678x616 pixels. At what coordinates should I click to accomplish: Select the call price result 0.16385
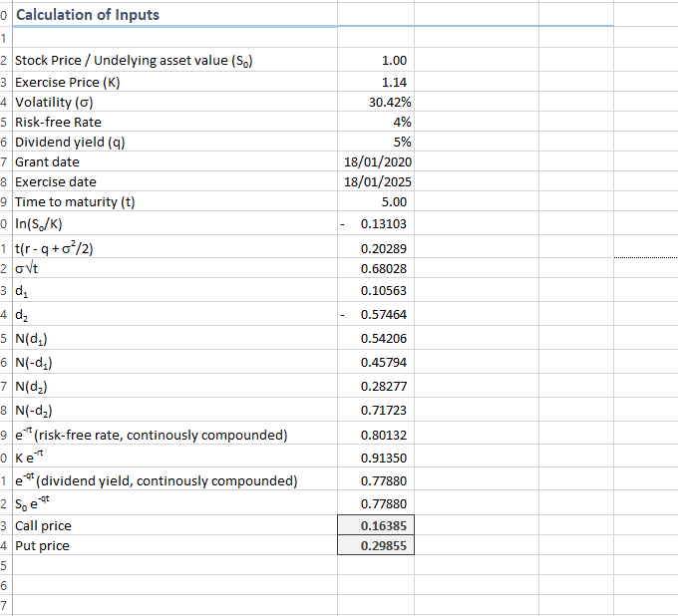click(x=376, y=525)
